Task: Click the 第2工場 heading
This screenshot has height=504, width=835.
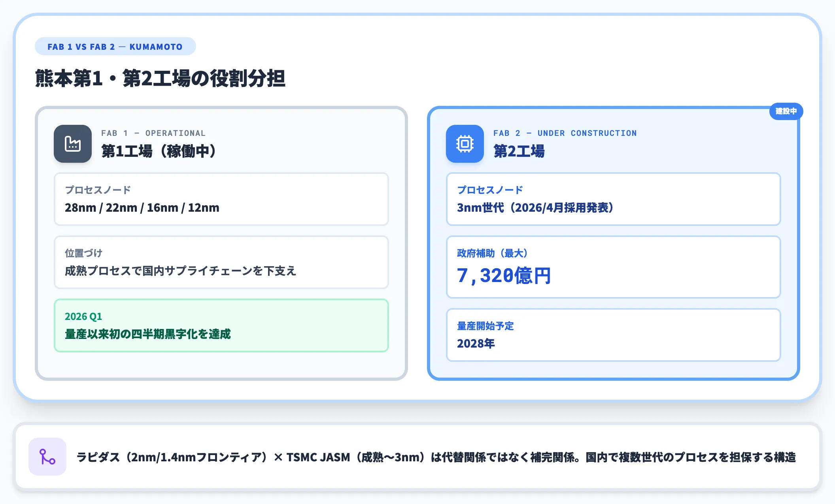Action: coord(519,151)
